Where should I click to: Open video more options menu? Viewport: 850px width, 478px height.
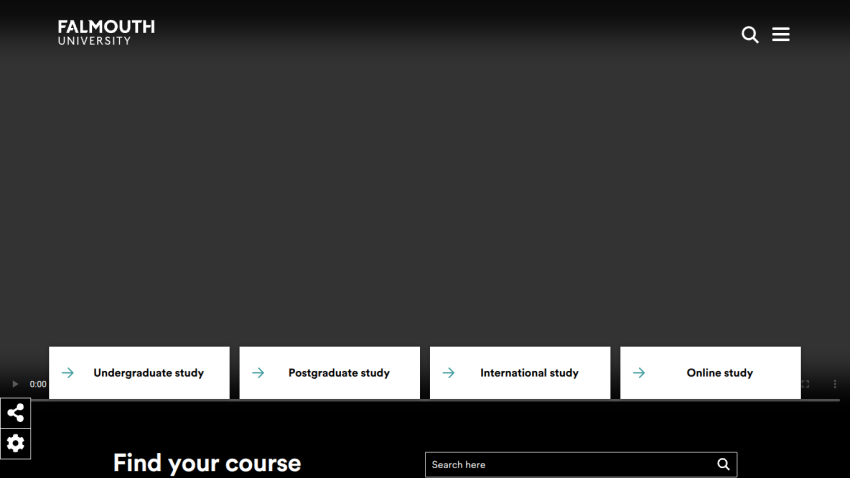tap(835, 384)
